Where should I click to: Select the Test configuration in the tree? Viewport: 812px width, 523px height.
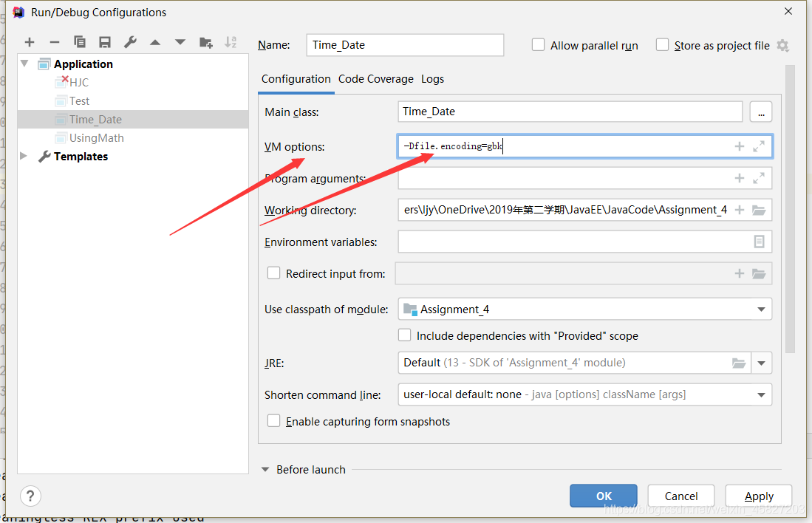click(78, 100)
